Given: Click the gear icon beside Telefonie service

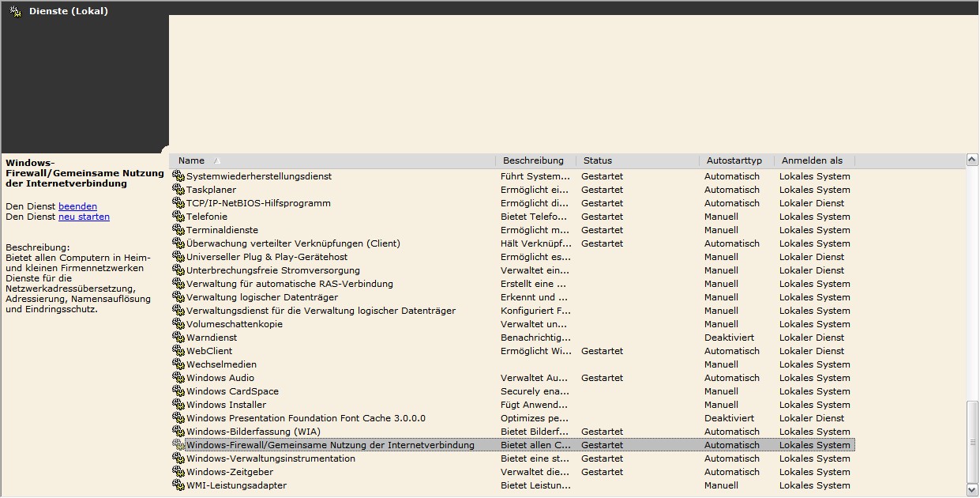Looking at the screenshot, I should click(x=178, y=217).
